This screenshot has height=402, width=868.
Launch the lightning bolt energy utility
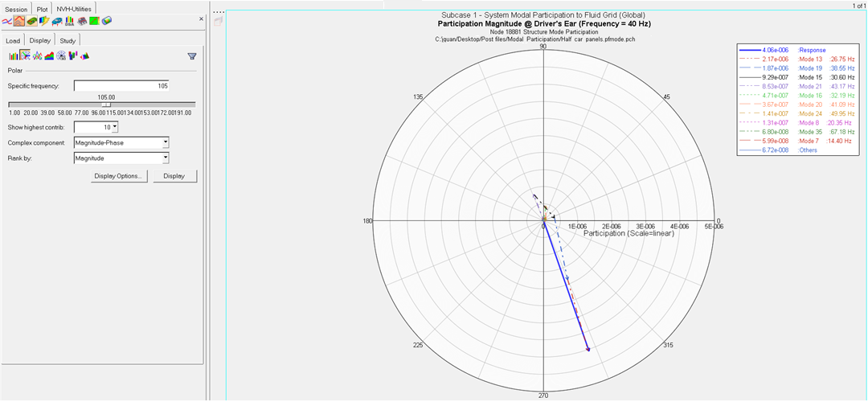[x=43, y=21]
